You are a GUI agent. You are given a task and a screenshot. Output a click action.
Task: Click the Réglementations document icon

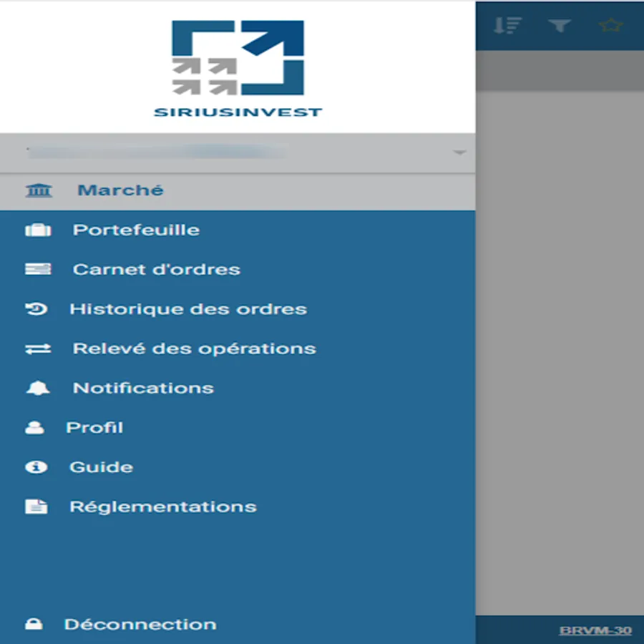click(x=36, y=507)
